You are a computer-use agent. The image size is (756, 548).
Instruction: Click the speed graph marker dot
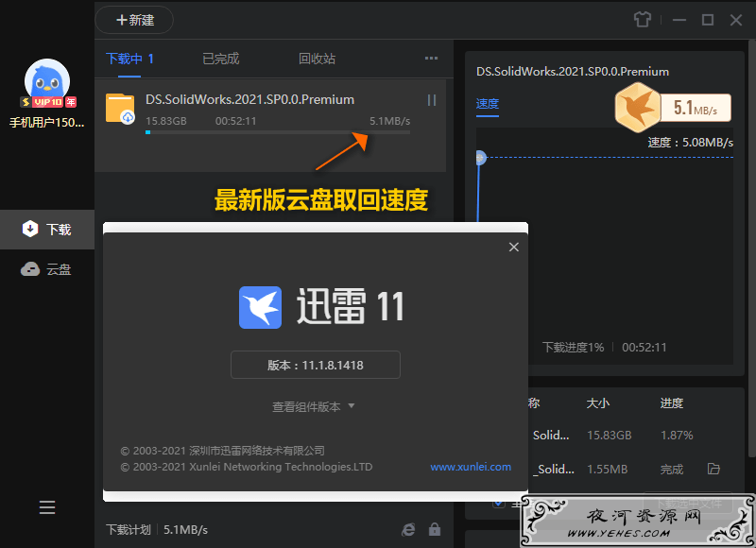(x=480, y=157)
